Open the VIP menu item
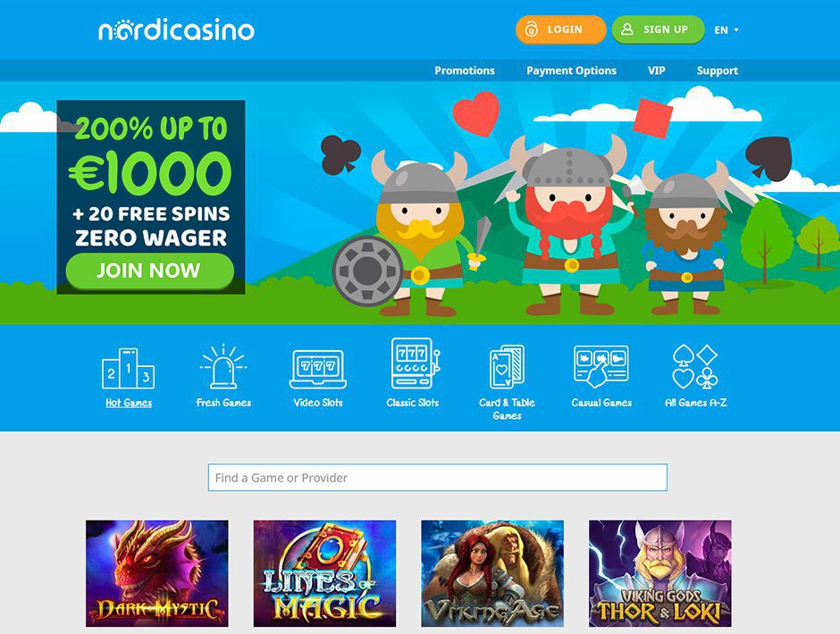 [x=656, y=71]
